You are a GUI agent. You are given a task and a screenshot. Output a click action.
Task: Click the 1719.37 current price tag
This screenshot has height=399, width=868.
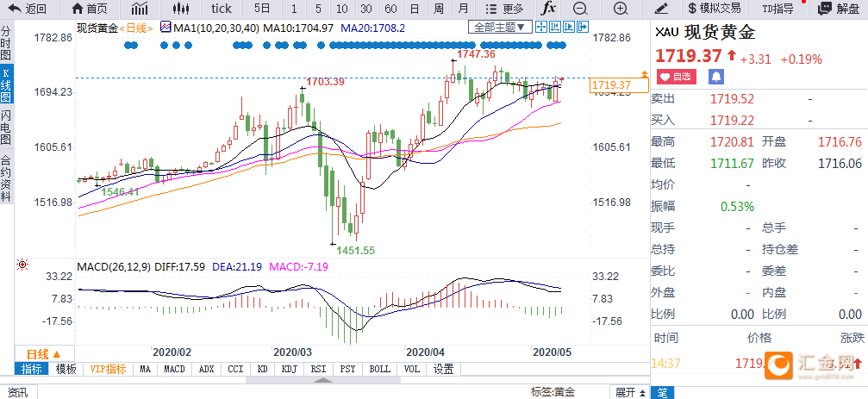[x=619, y=85]
